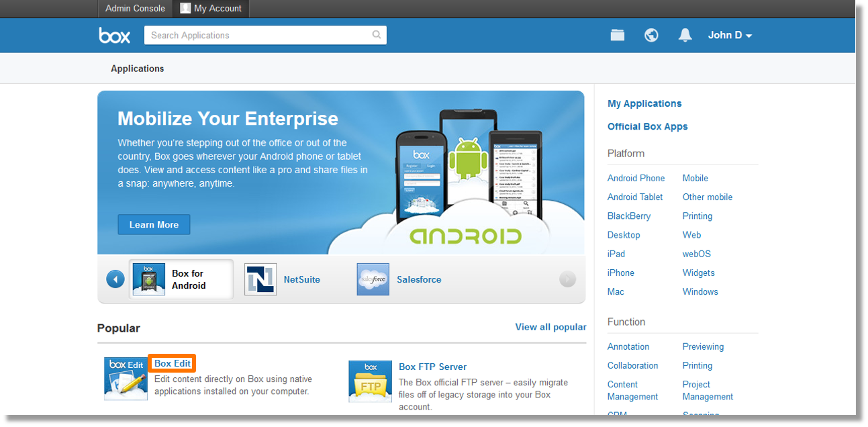
Task: Switch to the My Account tab
Action: click(211, 9)
